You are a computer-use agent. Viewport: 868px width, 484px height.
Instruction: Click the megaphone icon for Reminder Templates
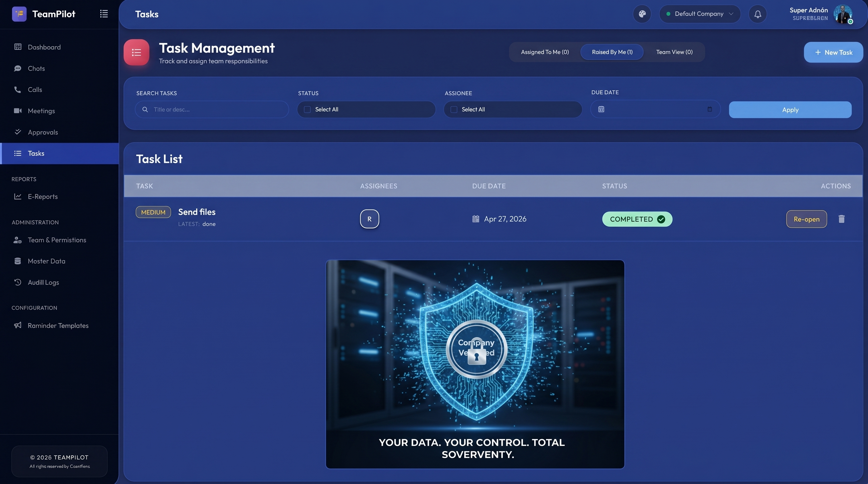coord(18,325)
